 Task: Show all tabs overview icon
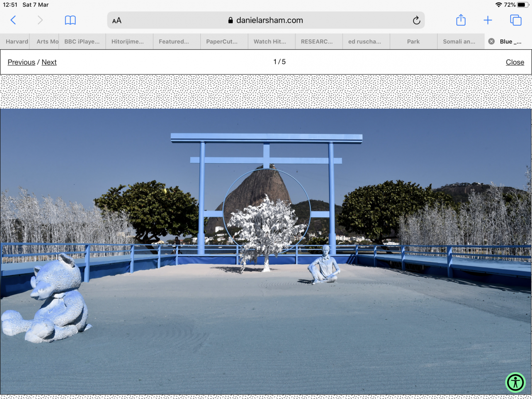[x=516, y=20]
